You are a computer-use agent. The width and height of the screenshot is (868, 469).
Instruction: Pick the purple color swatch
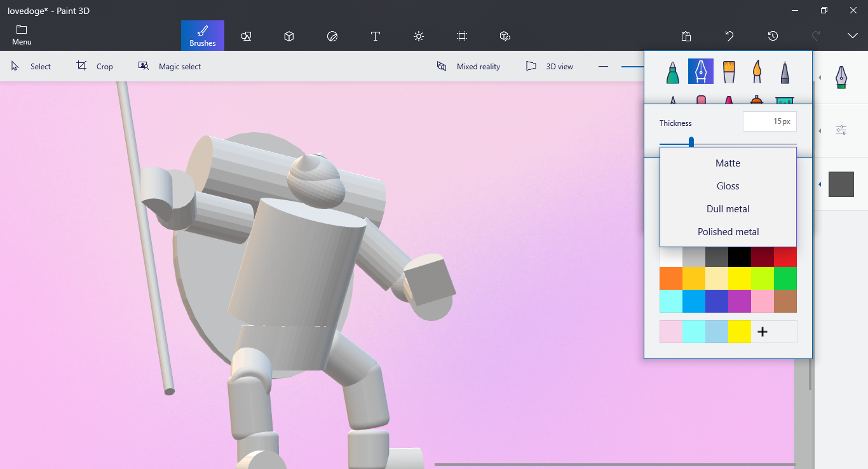coord(740,301)
